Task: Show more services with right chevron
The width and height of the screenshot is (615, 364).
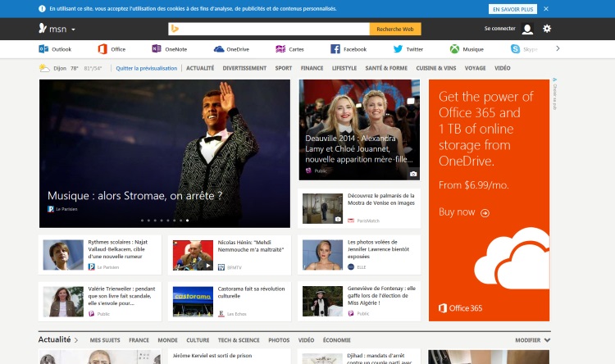Action: coord(558,48)
